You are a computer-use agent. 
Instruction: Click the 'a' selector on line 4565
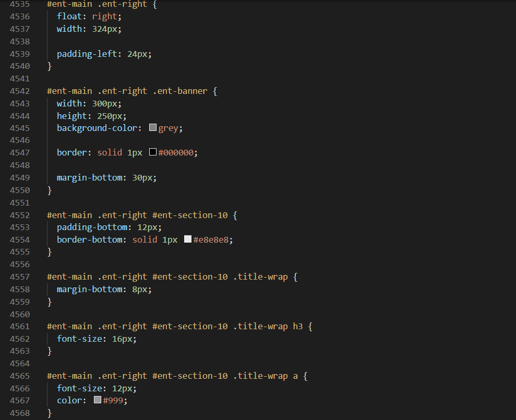coord(295,376)
